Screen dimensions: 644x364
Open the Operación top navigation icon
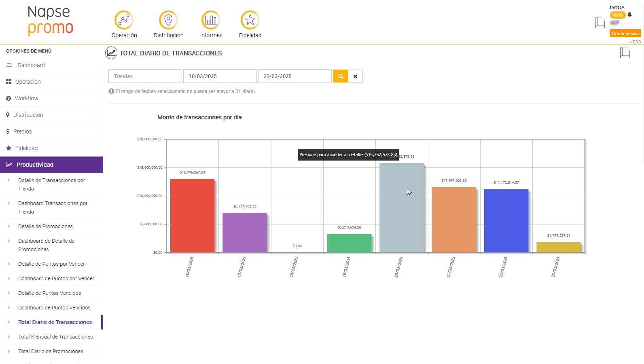pos(124,20)
